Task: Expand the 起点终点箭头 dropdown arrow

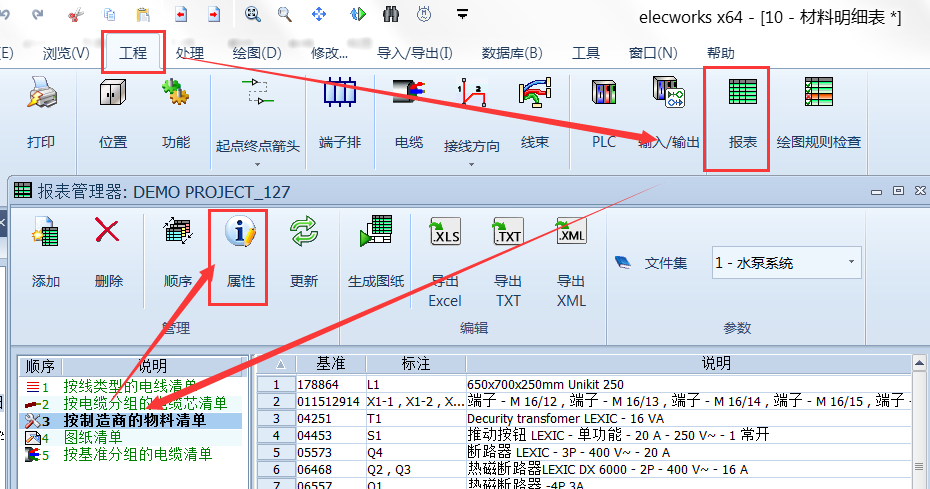Action: [x=257, y=164]
